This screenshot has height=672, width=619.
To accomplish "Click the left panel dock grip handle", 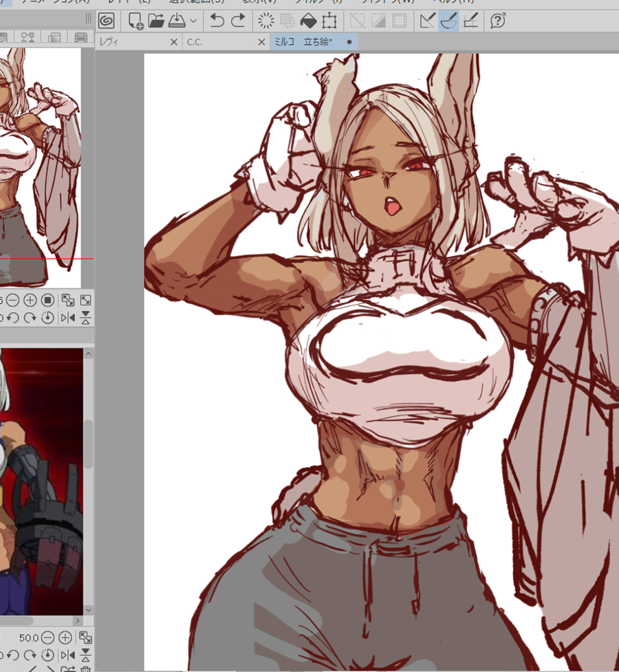I will tap(88, 19).
